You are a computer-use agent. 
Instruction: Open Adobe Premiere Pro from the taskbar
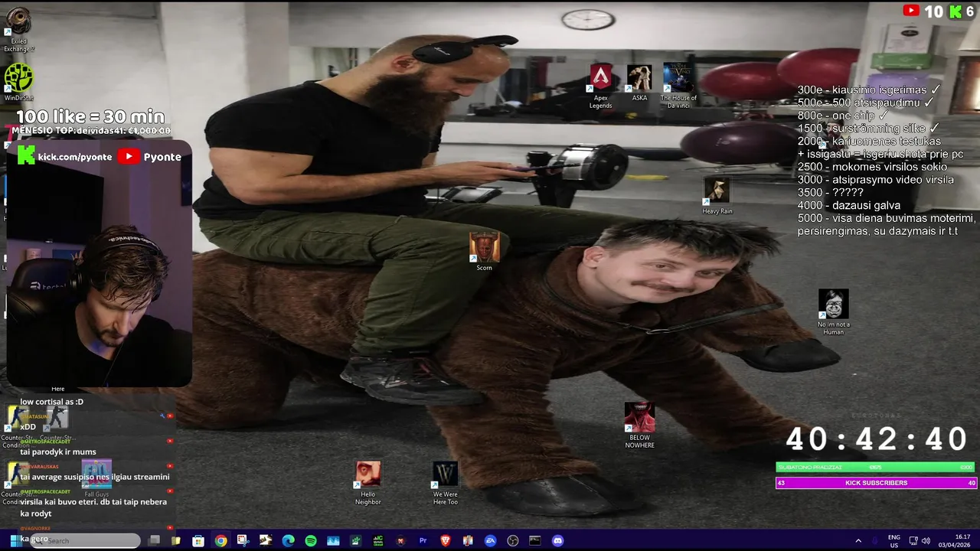click(423, 540)
